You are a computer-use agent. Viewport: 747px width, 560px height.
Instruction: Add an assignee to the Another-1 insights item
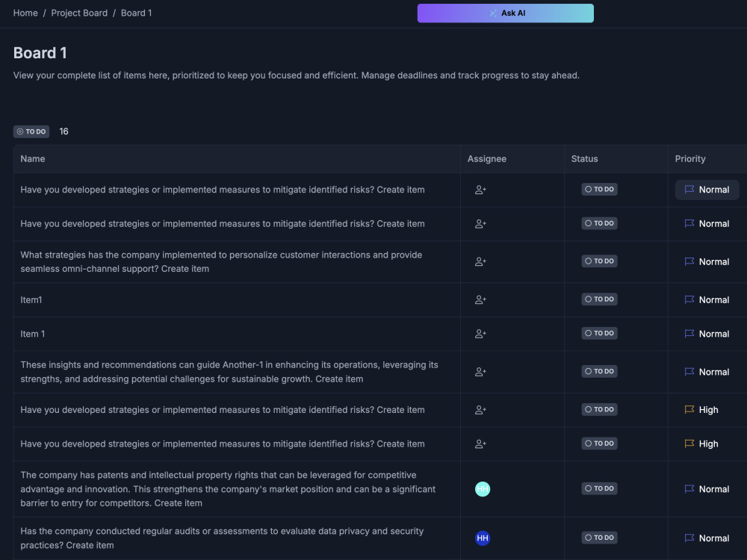tap(480, 372)
